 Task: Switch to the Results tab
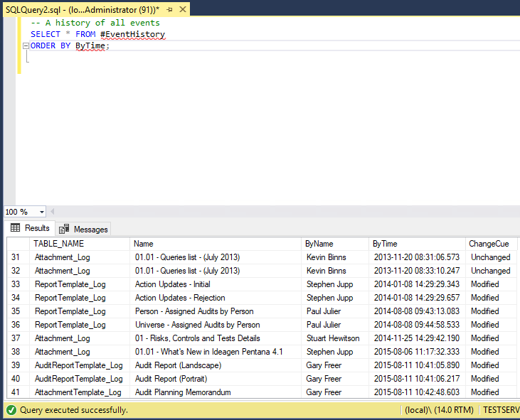(x=30, y=228)
